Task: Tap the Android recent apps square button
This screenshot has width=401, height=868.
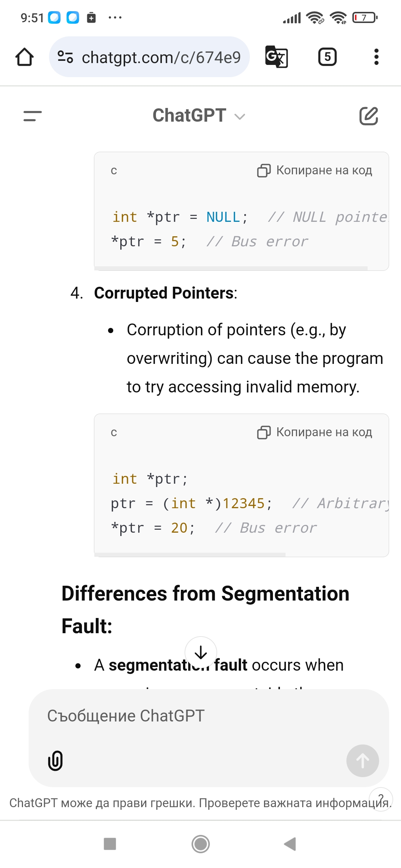Action: point(110,844)
